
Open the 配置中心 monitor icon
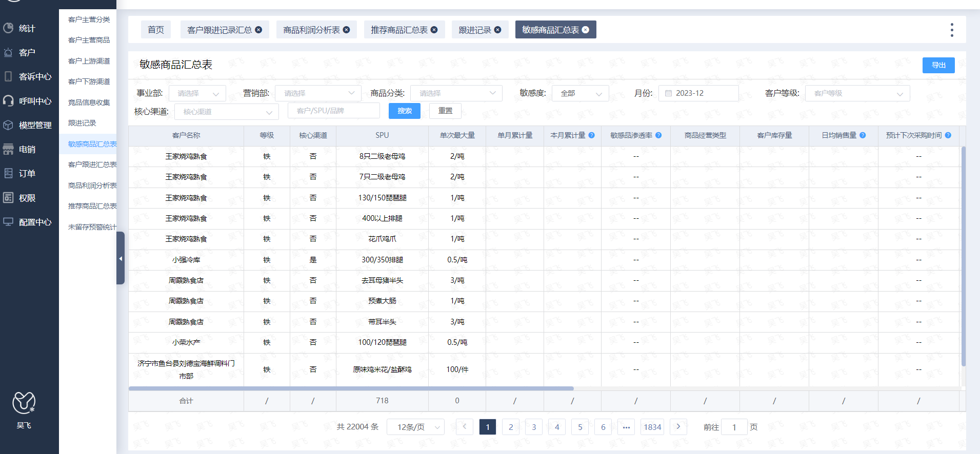click(x=8, y=222)
